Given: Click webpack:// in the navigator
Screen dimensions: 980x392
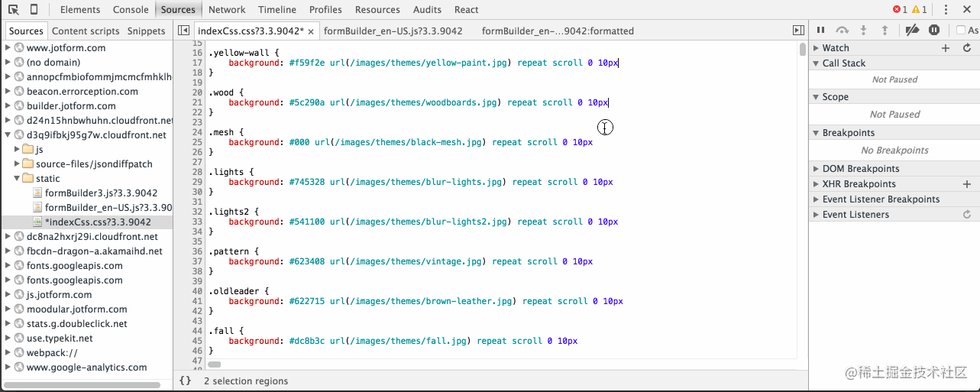Looking at the screenshot, I should (x=52, y=352).
